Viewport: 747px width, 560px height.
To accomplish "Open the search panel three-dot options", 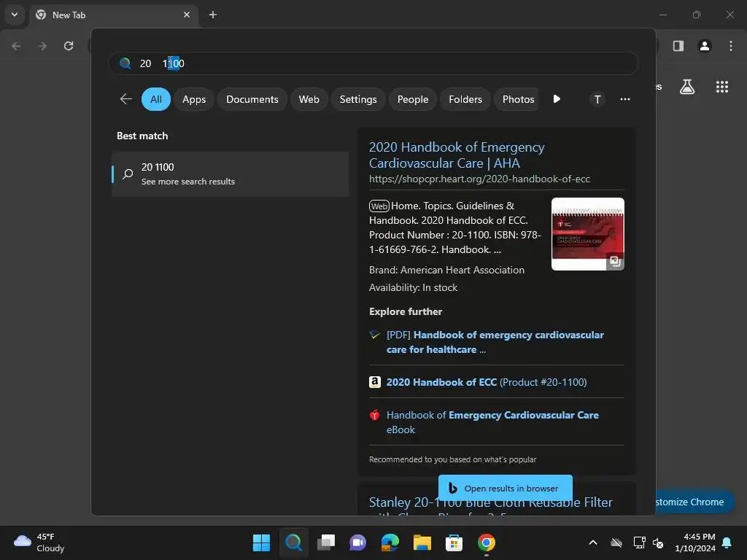I will coord(625,99).
